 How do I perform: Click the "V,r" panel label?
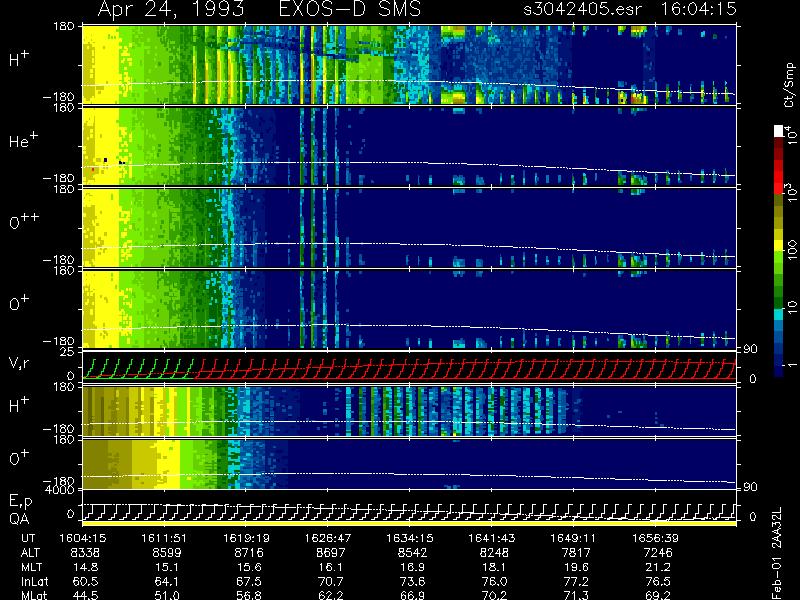(x=19, y=363)
